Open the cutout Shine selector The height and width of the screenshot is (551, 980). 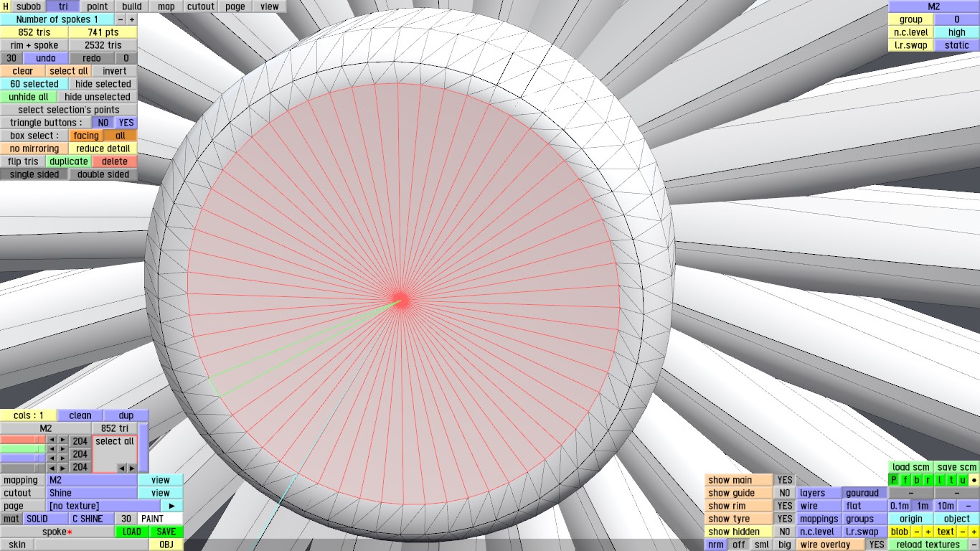(x=92, y=493)
